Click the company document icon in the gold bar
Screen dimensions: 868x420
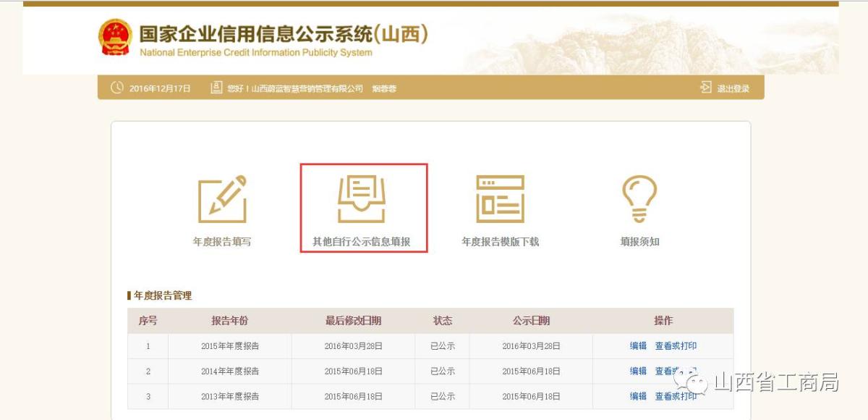tap(216, 88)
